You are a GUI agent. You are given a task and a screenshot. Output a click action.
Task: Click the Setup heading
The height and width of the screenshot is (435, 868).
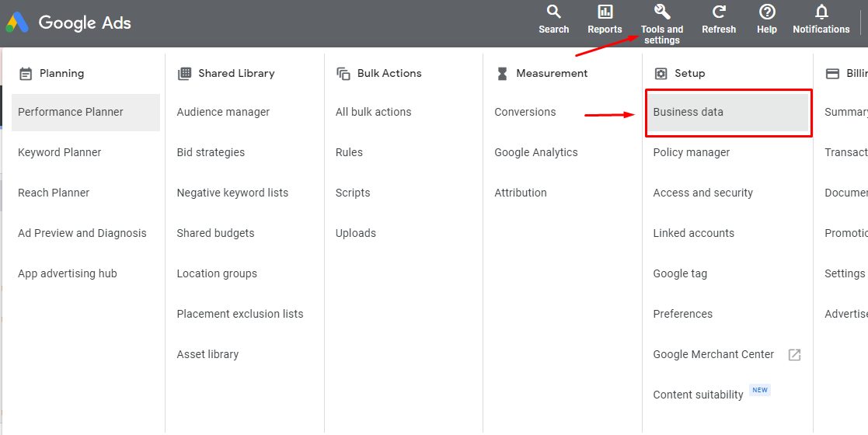tap(690, 73)
